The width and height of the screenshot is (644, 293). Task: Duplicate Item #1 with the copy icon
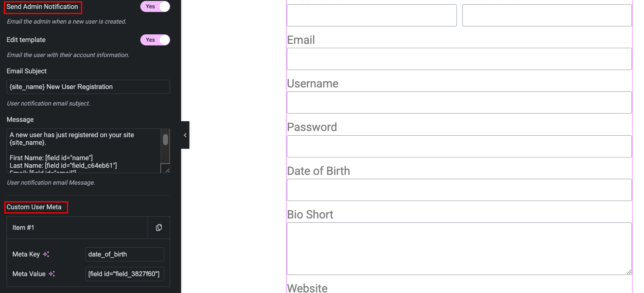(159, 228)
